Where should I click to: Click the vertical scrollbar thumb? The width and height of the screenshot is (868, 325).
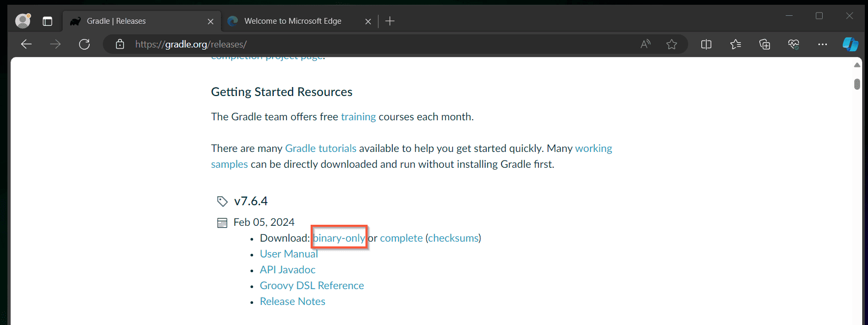[857, 84]
